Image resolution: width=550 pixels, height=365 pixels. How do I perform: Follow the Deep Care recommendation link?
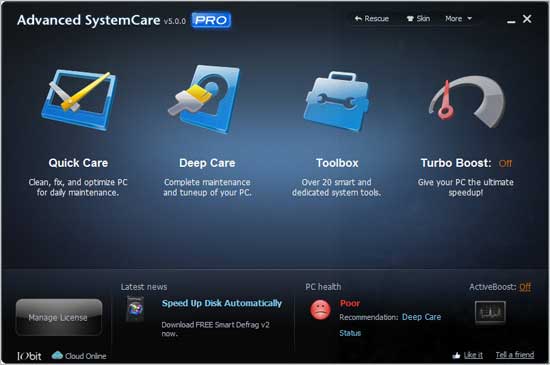pos(421,317)
